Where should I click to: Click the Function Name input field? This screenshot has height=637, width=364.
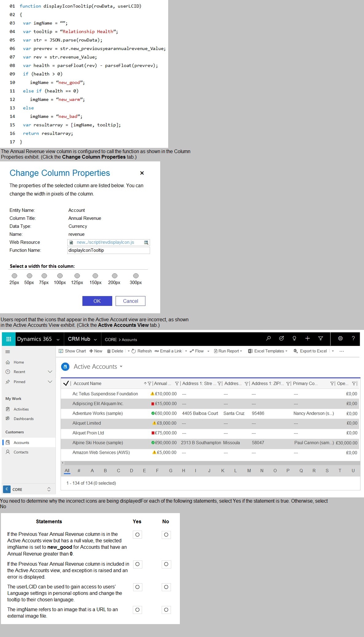pos(109,250)
